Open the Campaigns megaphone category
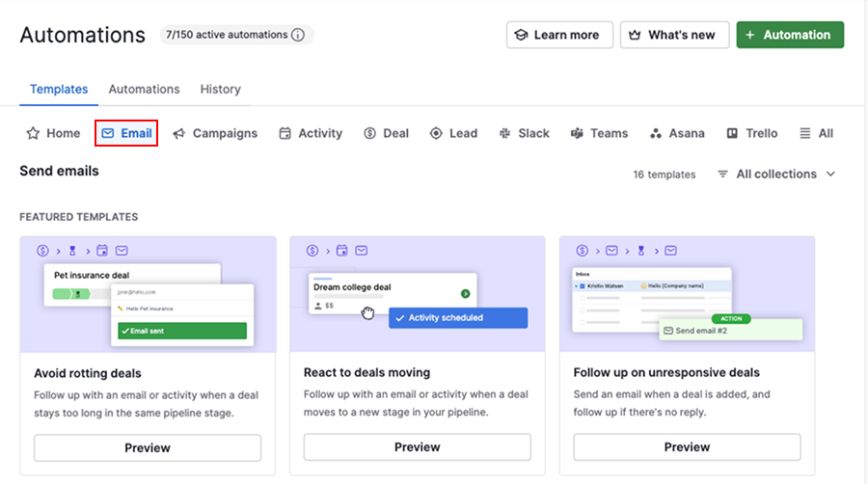868x485 pixels. click(214, 133)
